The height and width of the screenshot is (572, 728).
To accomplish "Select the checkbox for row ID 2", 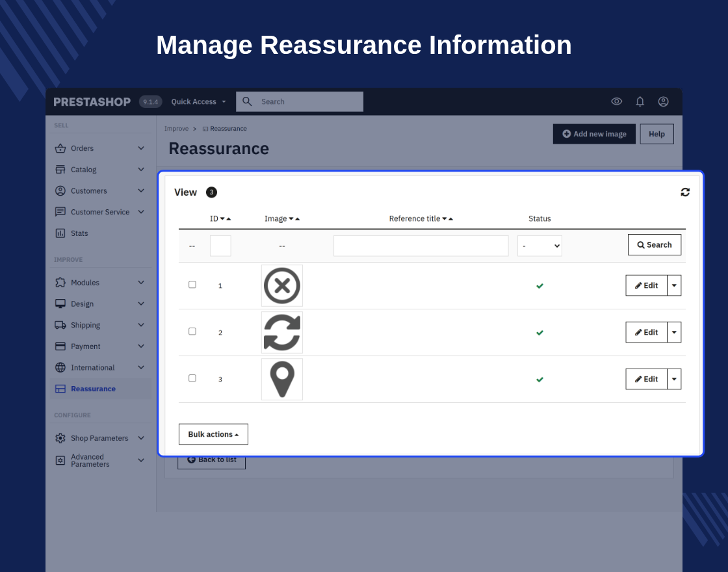I will [x=192, y=331].
